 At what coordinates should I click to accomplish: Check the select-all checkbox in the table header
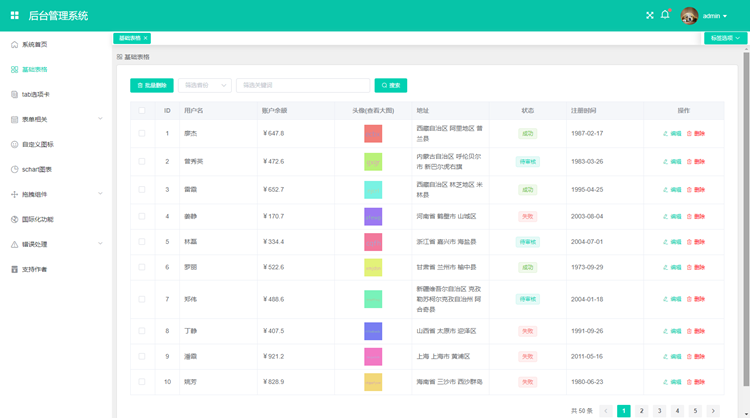142,110
